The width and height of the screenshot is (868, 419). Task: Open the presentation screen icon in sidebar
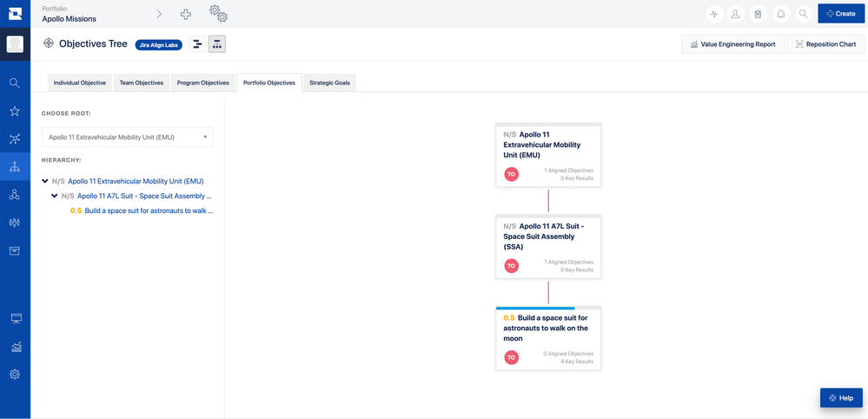pyautogui.click(x=16, y=319)
